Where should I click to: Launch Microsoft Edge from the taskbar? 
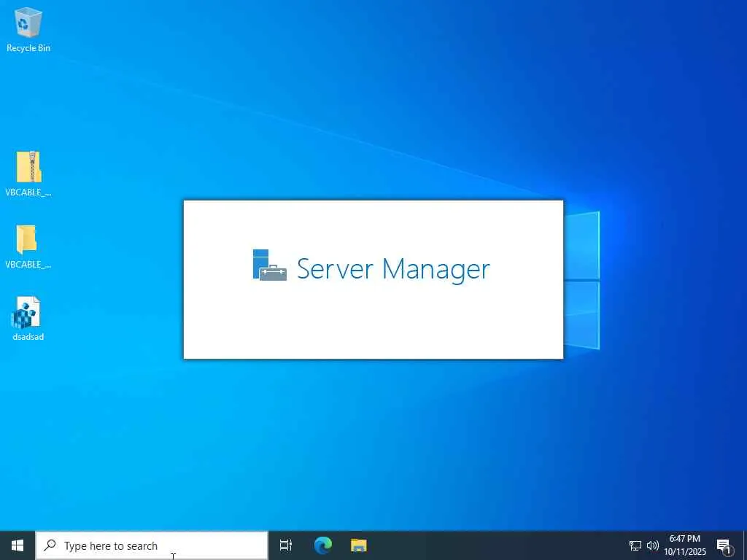tap(322, 545)
